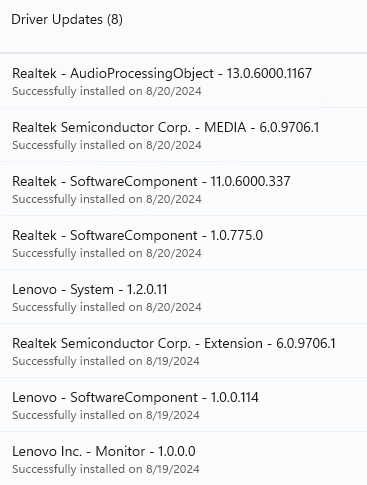
Task: Click install date under Realtek Extension entry
Action: 173,361
